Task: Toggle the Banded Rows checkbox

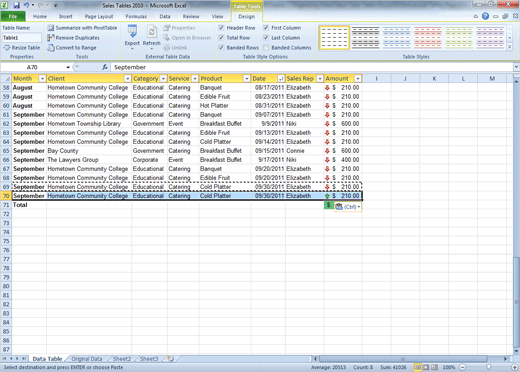Action: click(221, 48)
